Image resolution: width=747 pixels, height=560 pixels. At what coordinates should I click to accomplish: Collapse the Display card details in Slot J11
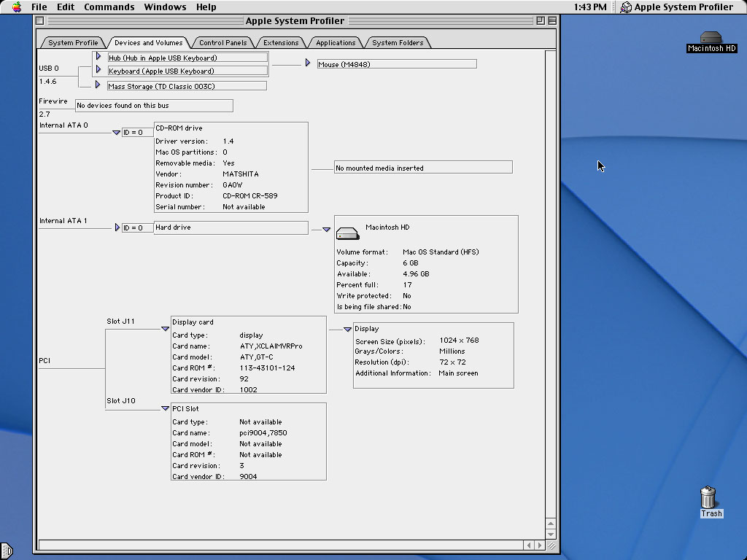(166, 329)
